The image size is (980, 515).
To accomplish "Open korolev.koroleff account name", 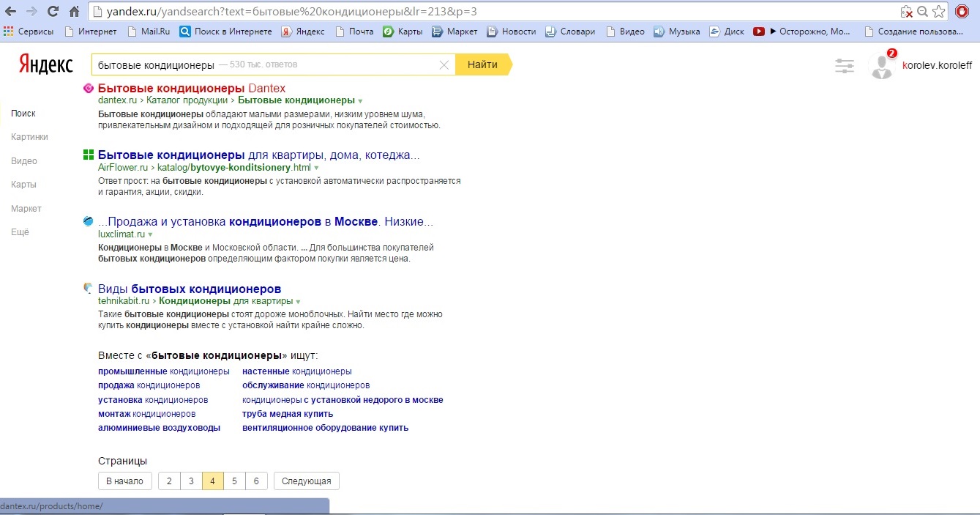I will (x=938, y=65).
